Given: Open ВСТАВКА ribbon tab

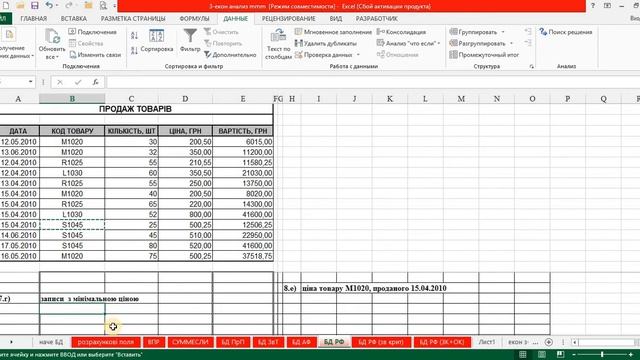Looking at the screenshot, I should (73, 19).
